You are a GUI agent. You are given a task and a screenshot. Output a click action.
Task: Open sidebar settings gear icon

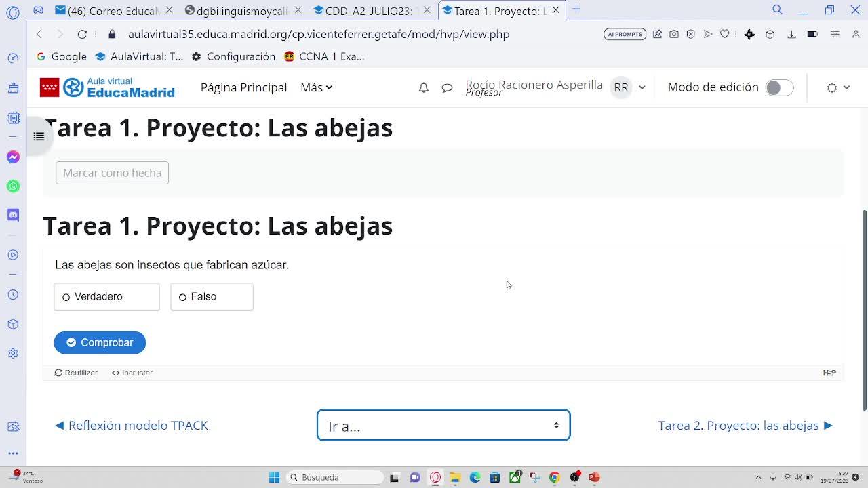point(13,353)
